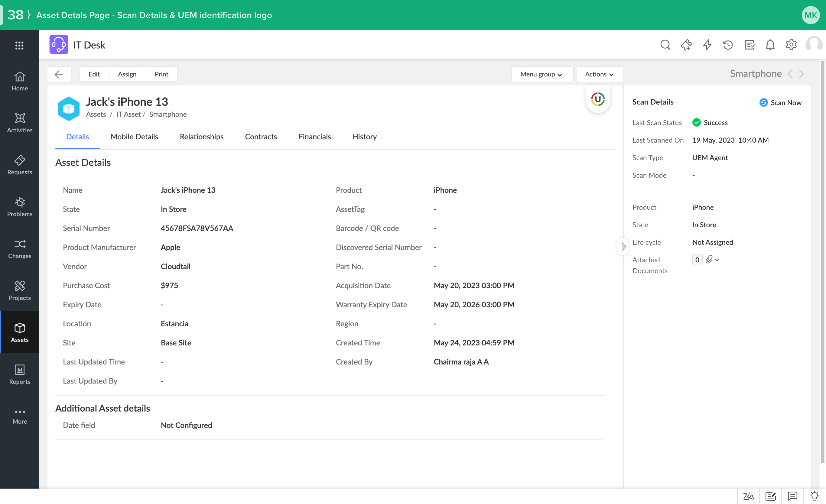Click purchase cost $975

169,286
